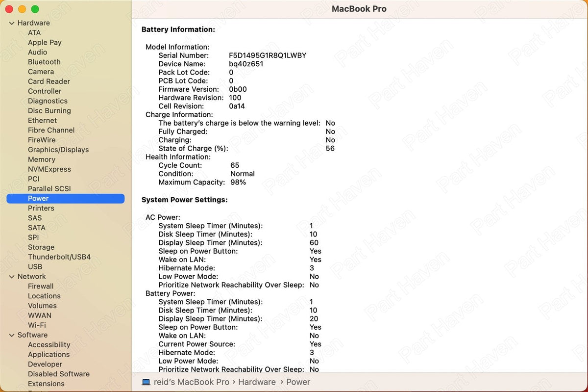Select Applications under Software

[49, 354]
